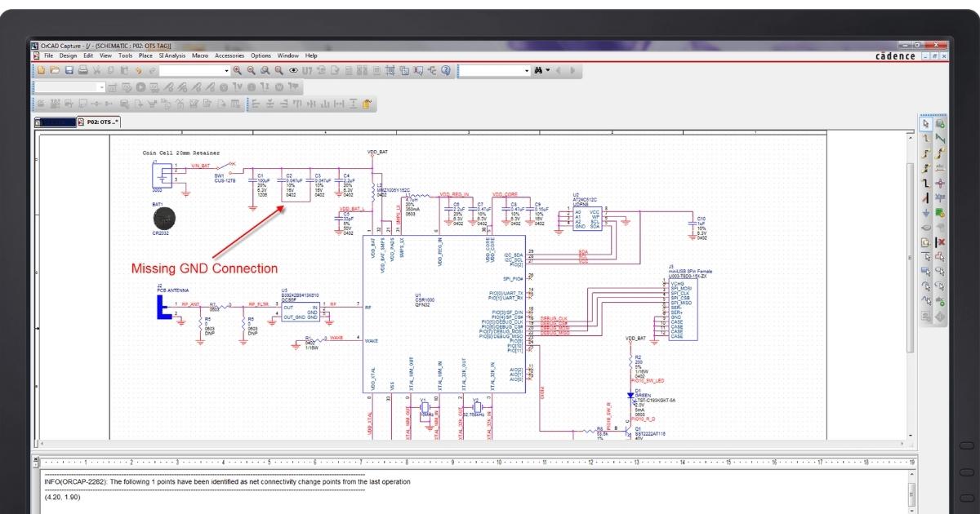Open the SI Analysis menu
Viewport: 980px width, 514px height.
[x=172, y=55]
